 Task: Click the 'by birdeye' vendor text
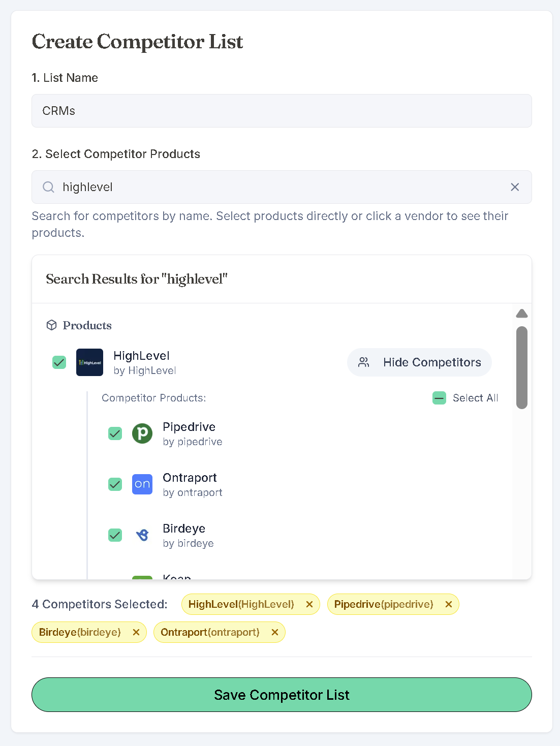click(188, 543)
